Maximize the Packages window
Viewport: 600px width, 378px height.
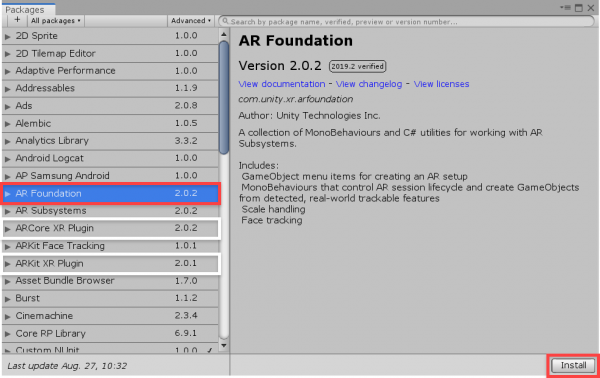(579, 8)
